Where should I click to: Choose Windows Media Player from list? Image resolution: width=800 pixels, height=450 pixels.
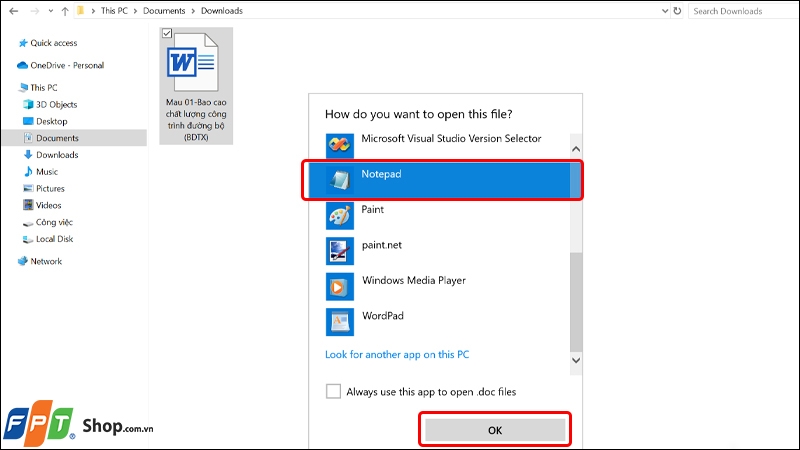coord(414,280)
